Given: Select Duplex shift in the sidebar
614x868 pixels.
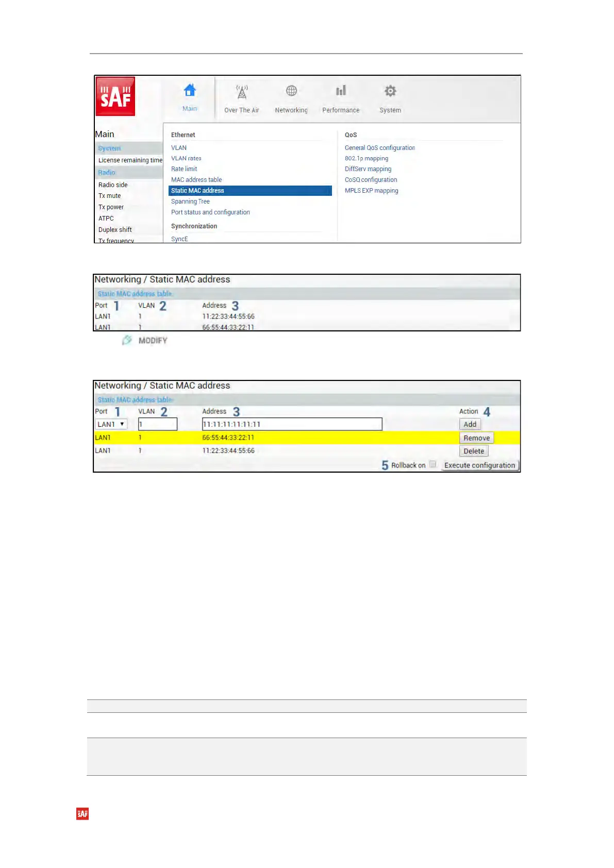Looking at the screenshot, I should (x=115, y=230).
